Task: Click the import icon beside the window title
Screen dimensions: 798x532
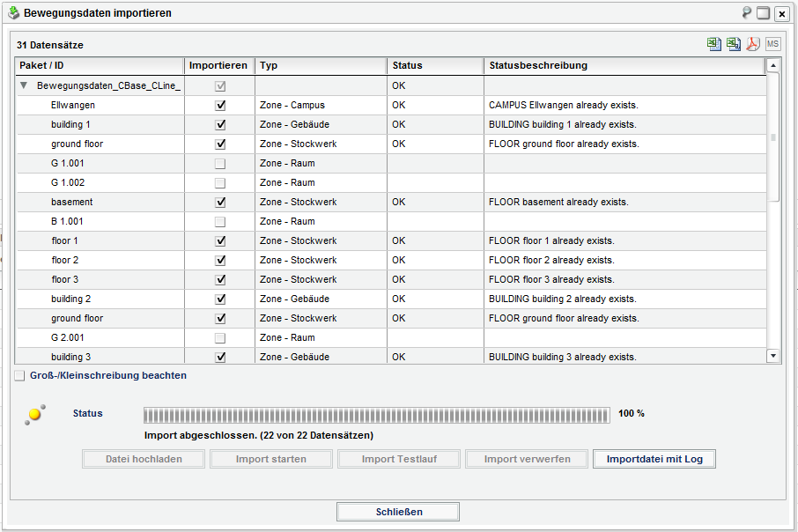Action: 12,12
